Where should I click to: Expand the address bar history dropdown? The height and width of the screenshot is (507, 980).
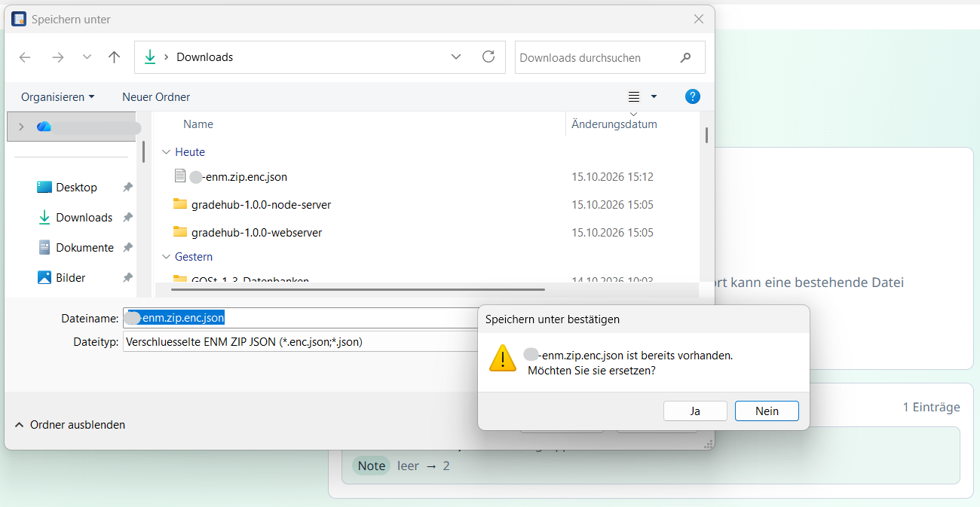pos(456,57)
